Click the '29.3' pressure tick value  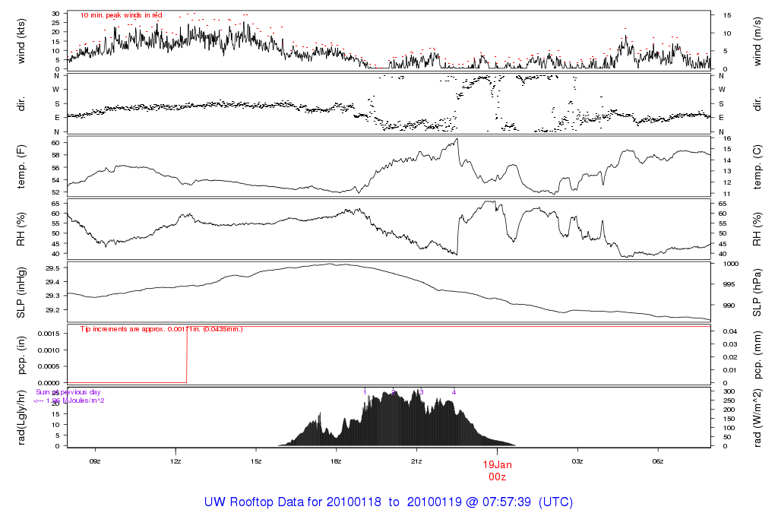point(52,296)
